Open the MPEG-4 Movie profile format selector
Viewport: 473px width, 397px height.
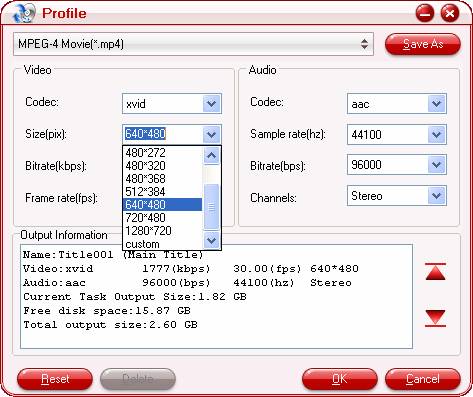193,44
